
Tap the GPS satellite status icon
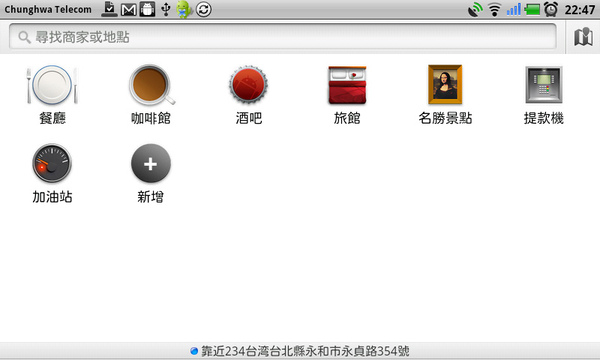(x=475, y=10)
